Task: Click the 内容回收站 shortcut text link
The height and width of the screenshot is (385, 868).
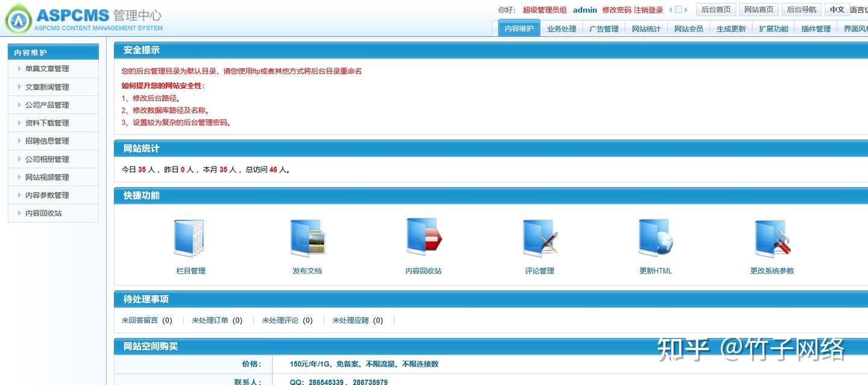Action: pos(424,271)
